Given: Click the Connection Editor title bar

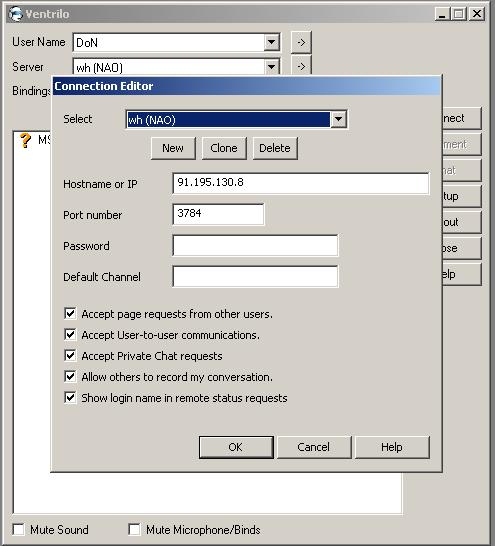Looking at the screenshot, I should pyautogui.click(x=247, y=86).
